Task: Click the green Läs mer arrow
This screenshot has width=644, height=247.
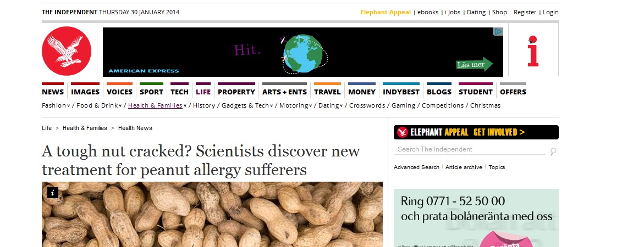Action: click(475, 64)
